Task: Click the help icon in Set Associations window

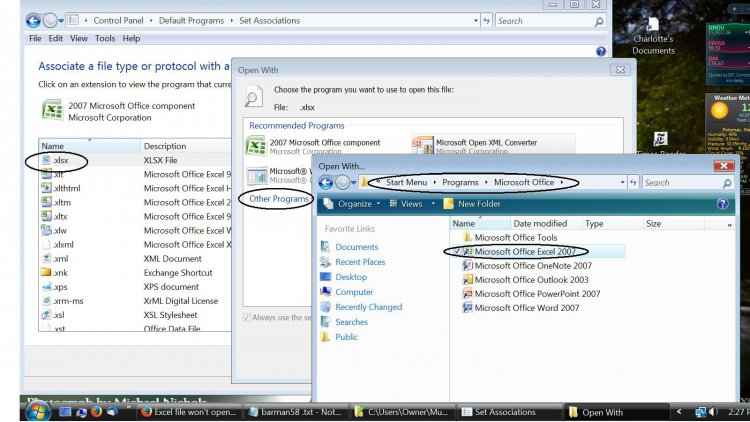Action: click(601, 51)
